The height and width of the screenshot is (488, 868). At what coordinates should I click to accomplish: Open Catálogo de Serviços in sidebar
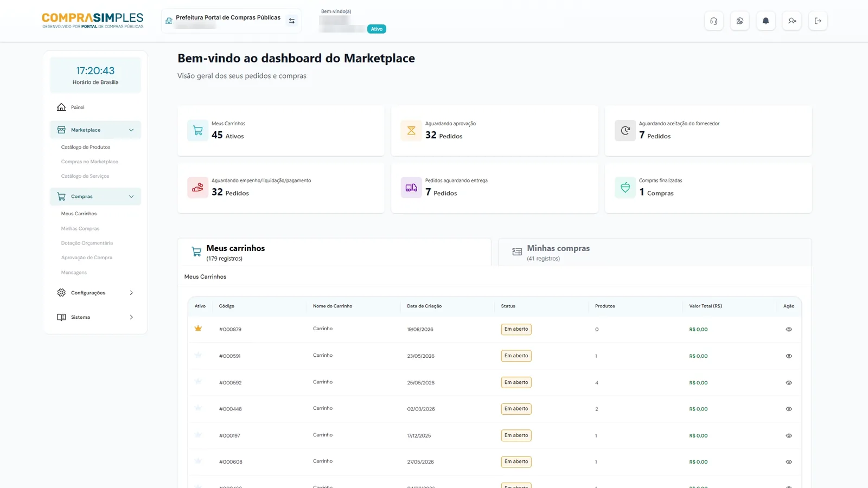tap(85, 177)
